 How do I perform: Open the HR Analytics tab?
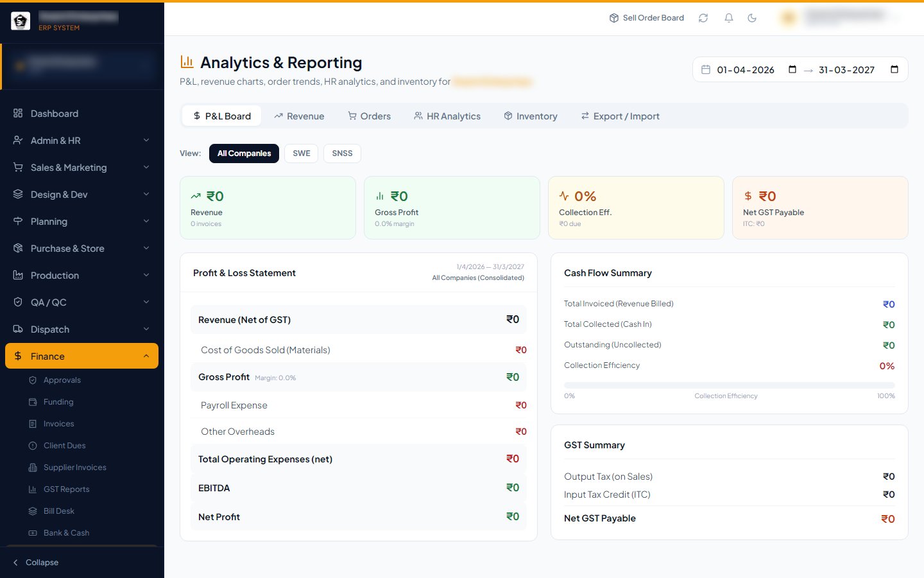(447, 116)
